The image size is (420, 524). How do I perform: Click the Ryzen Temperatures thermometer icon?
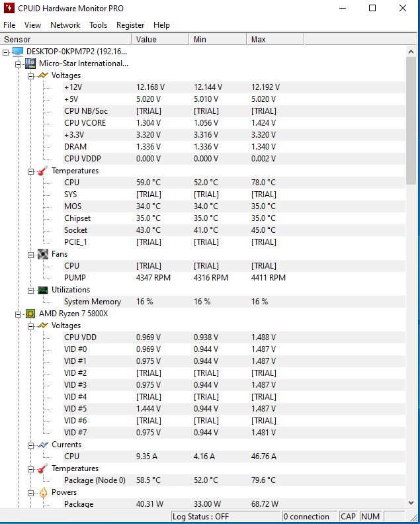click(x=43, y=468)
